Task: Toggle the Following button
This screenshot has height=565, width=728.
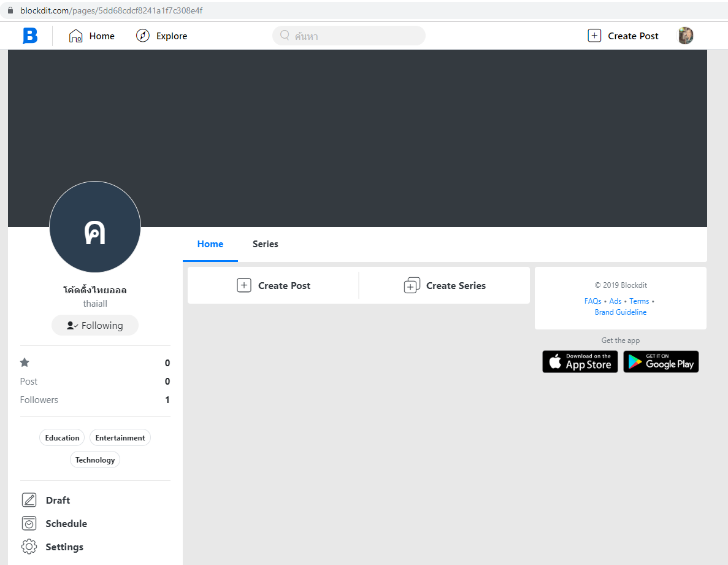Action: tap(95, 325)
